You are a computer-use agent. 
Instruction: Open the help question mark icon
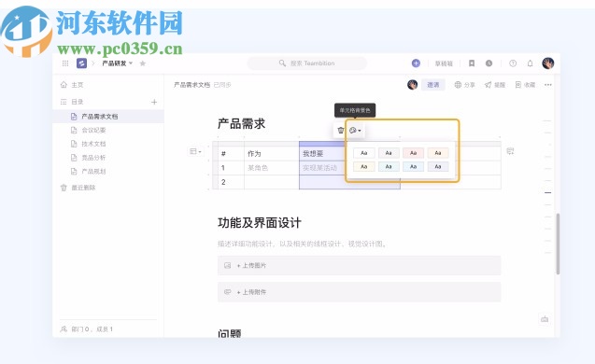[x=513, y=63]
